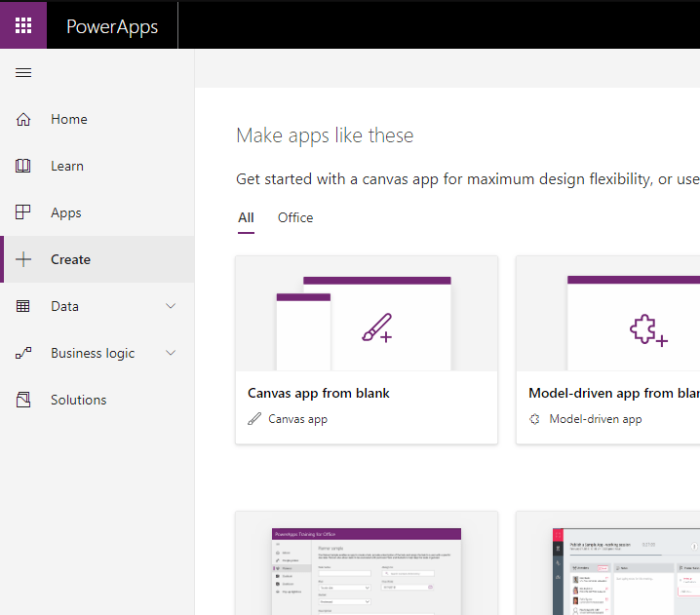The height and width of the screenshot is (615, 700).
Task: Click the Get started with canvas description
Action: [468, 179]
